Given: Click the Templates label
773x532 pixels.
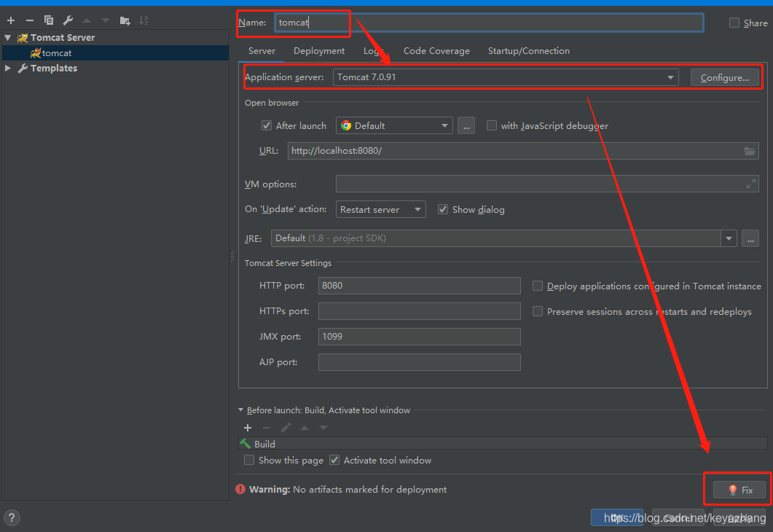Looking at the screenshot, I should [54, 68].
